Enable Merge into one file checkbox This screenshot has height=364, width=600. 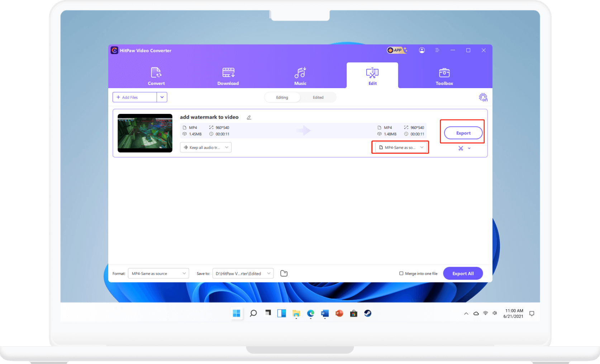[401, 273]
